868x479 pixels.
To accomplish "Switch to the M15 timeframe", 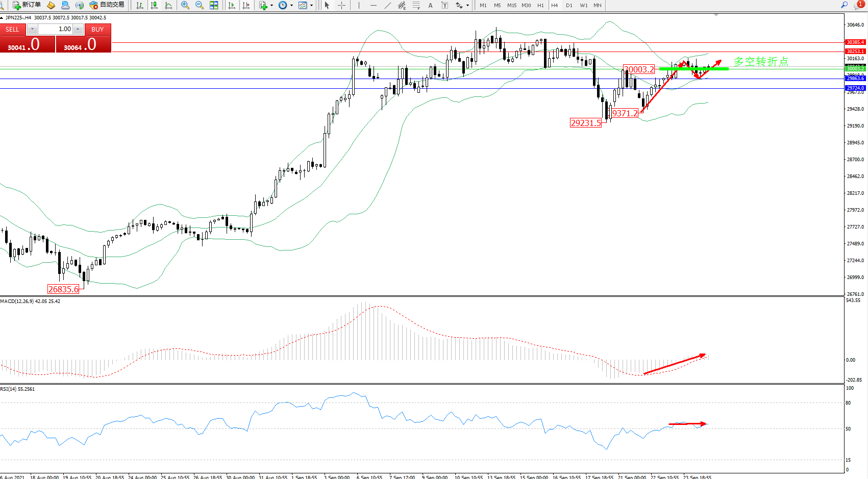I will coord(511,5).
